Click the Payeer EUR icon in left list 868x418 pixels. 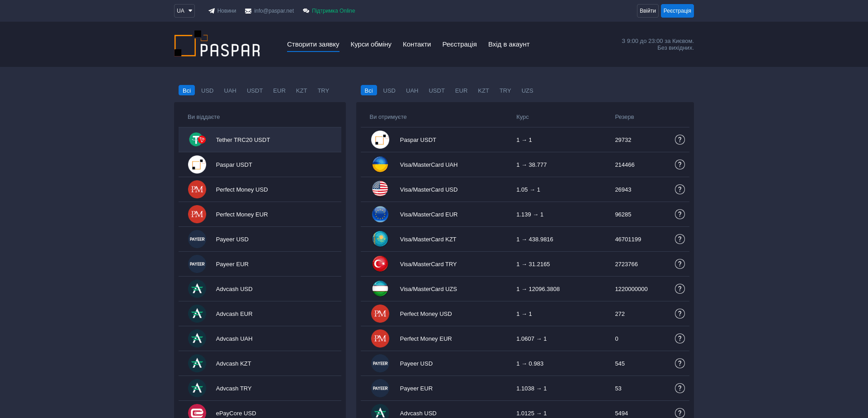[197, 264]
